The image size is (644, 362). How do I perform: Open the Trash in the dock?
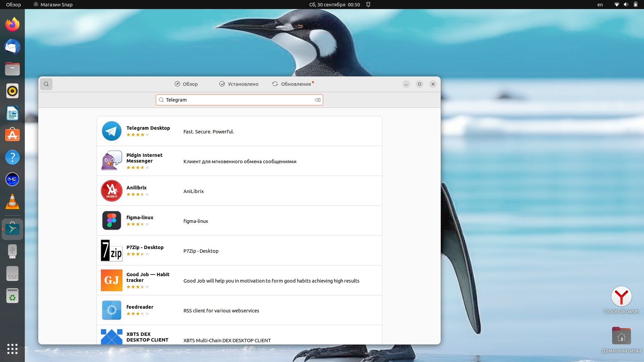tap(12, 296)
